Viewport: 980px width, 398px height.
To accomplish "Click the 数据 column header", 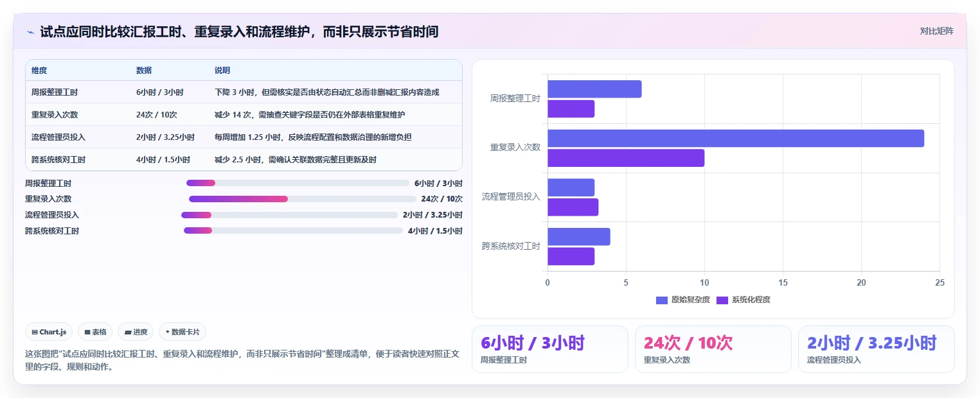I will point(144,70).
